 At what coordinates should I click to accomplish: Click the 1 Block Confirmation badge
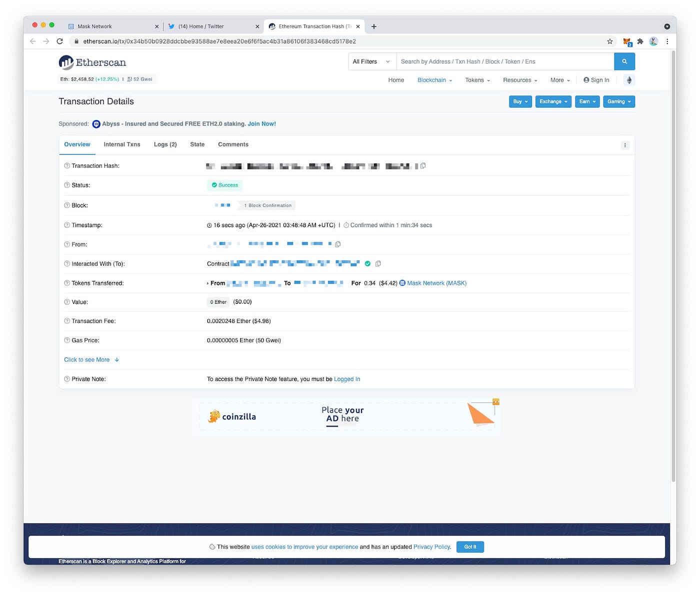[267, 205]
